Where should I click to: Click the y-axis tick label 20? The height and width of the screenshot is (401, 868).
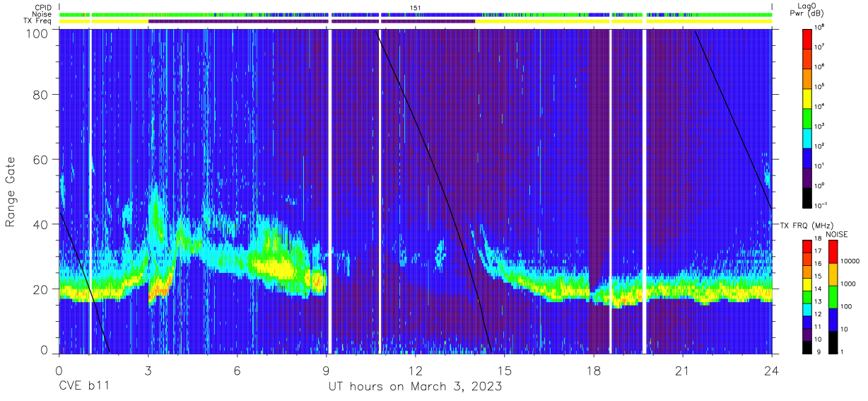pos(39,289)
